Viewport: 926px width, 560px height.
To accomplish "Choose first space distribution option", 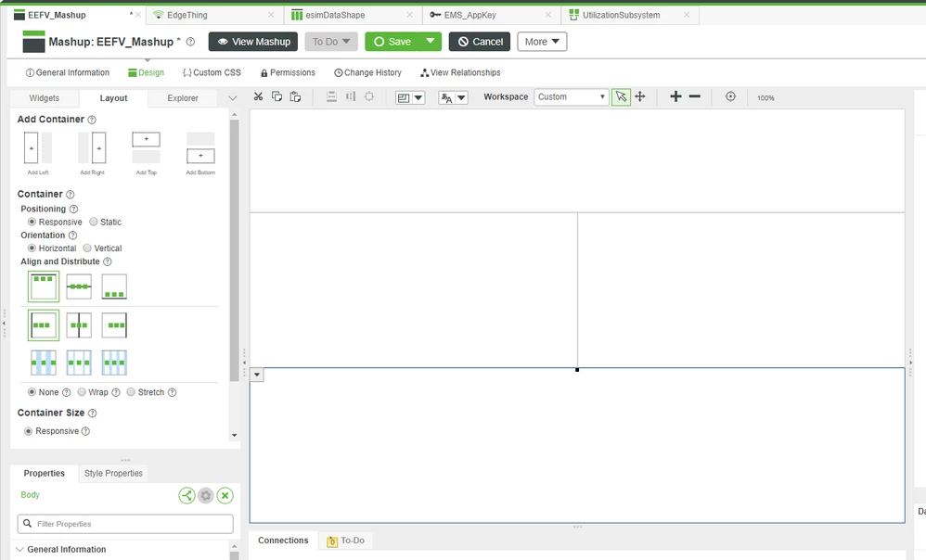I will [44, 363].
